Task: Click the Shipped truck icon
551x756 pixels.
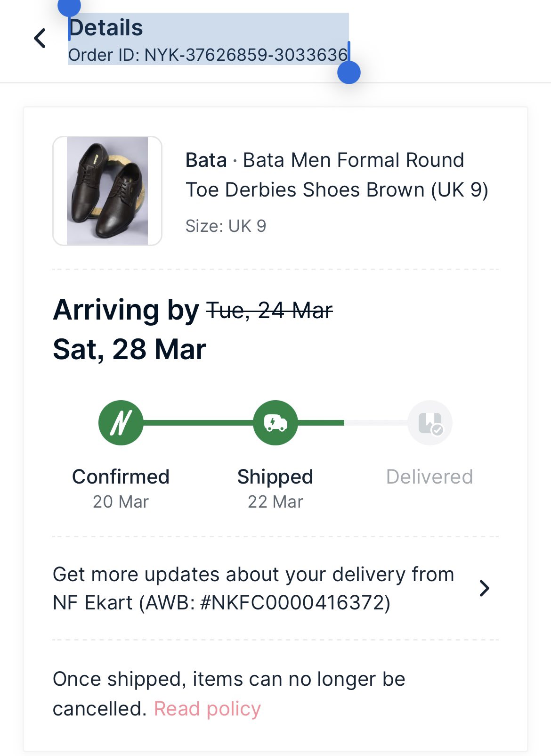Action: coord(275,423)
